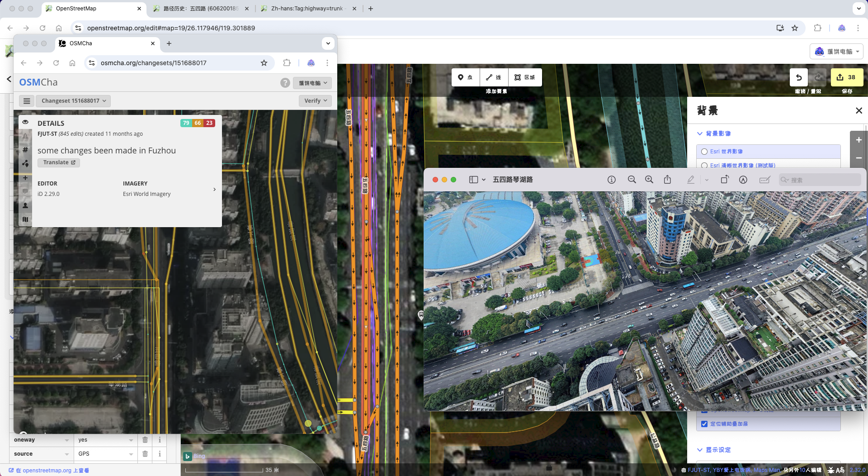Rotate image in Preview toolbar
868x476 pixels.
724,180
